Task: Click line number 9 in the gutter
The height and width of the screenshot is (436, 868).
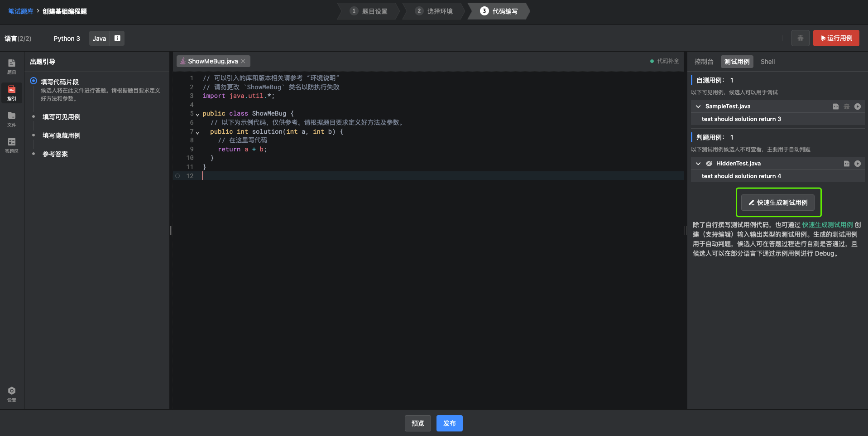Action: (192, 149)
